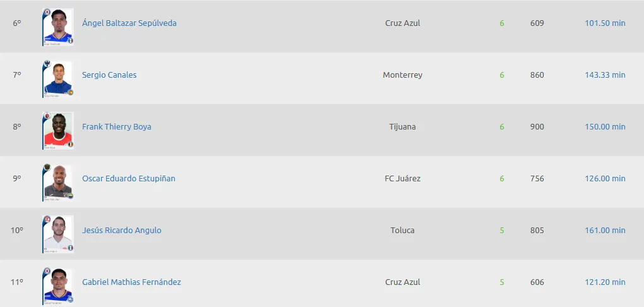Click Ángel Baltazar Sepúlveda's player photo card
The image size is (644, 307).
pyautogui.click(x=58, y=27)
